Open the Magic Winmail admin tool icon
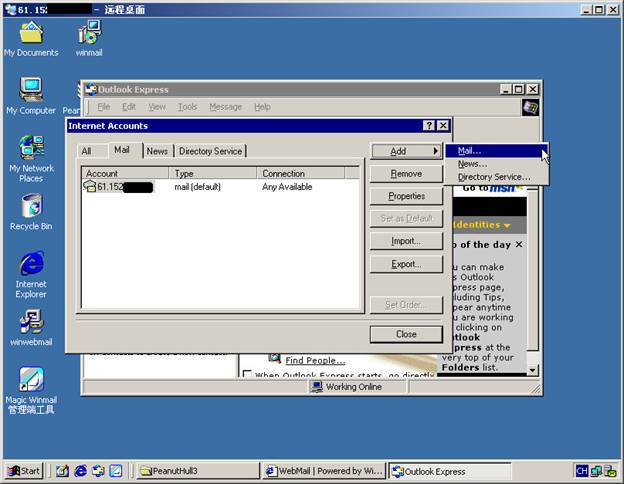The image size is (624, 484). (x=31, y=382)
